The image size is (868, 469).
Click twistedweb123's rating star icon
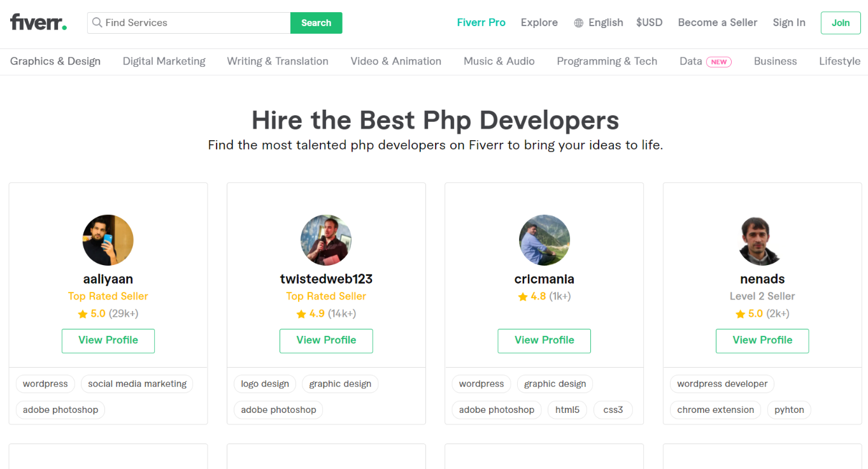[301, 314]
